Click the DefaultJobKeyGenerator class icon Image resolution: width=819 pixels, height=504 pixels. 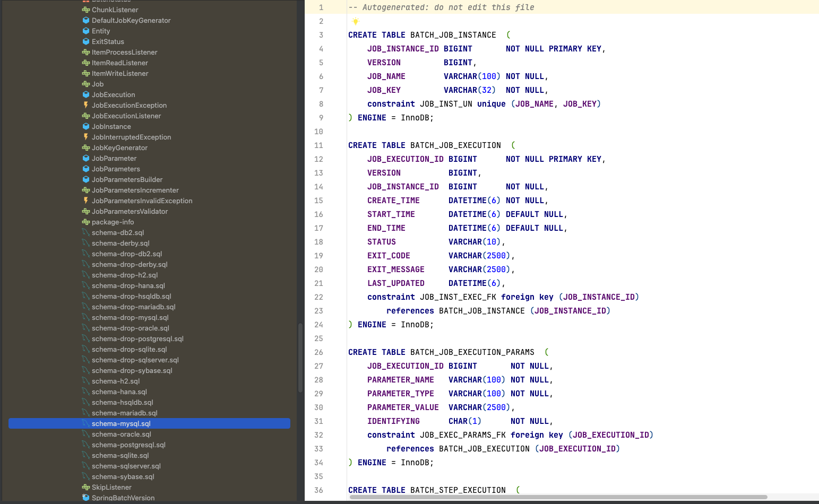point(86,20)
